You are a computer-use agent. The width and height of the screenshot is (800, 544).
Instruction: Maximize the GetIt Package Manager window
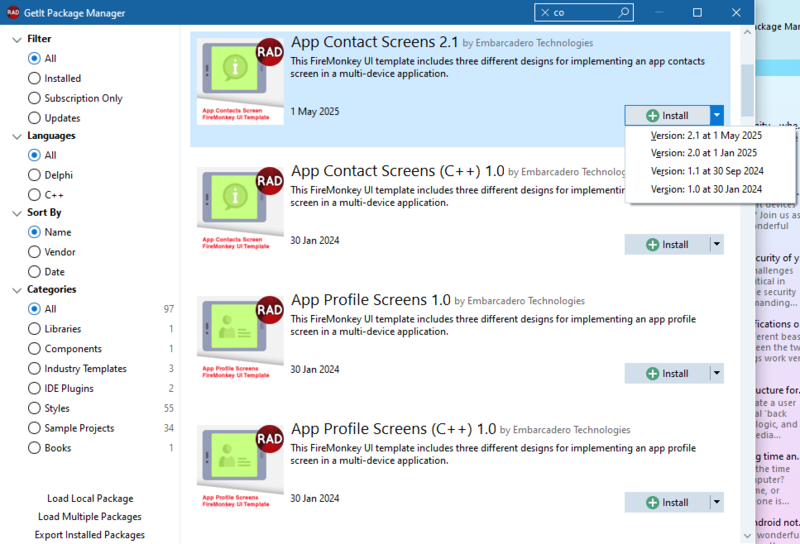coord(697,12)
